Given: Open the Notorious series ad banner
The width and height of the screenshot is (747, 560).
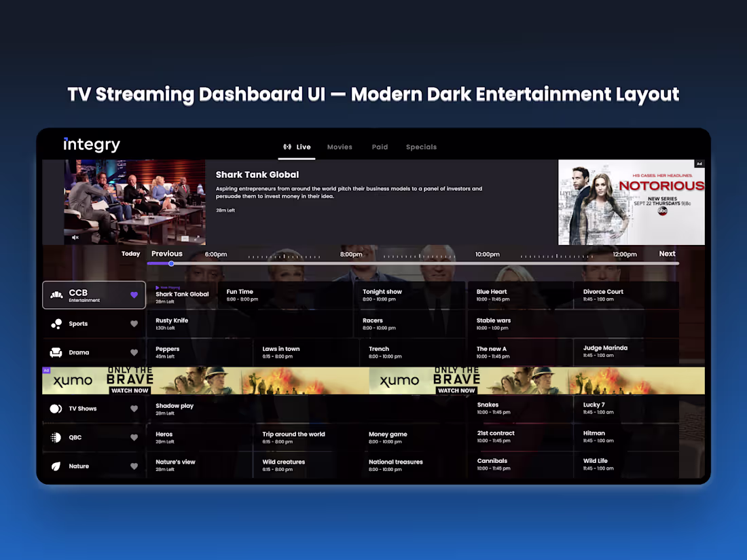Looking at the screenshot, I should point(631,202).
